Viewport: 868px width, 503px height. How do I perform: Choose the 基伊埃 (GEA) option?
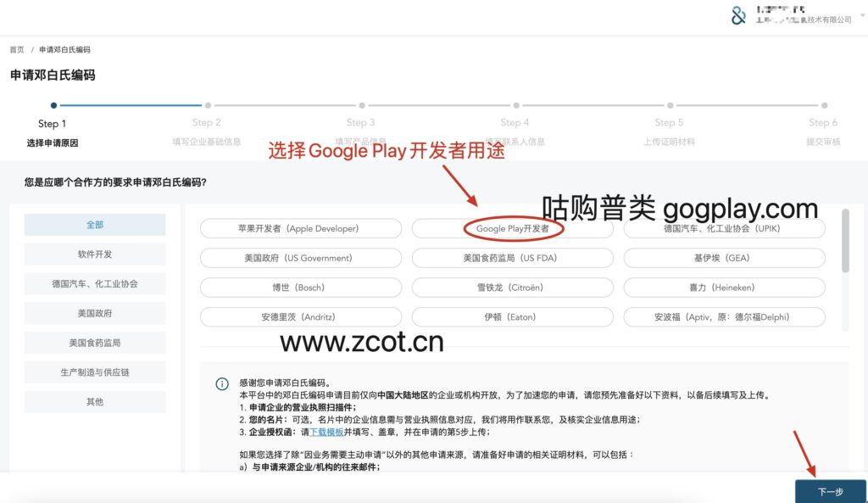point(725,258)
